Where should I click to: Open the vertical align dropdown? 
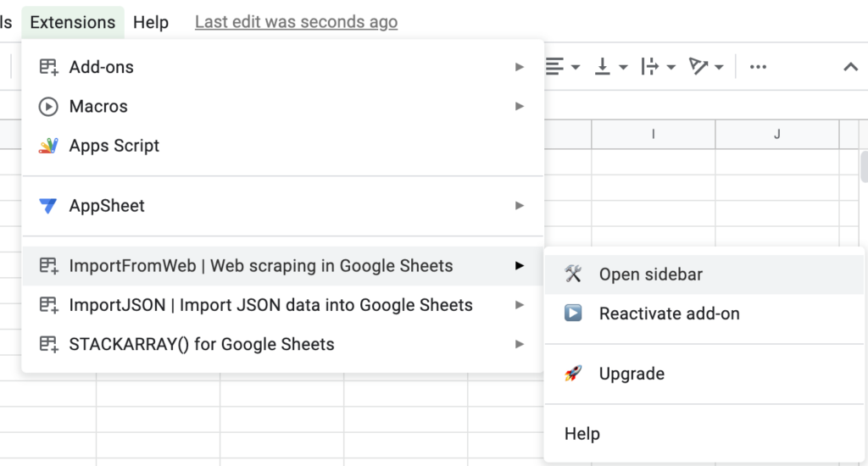pos(610,67)
